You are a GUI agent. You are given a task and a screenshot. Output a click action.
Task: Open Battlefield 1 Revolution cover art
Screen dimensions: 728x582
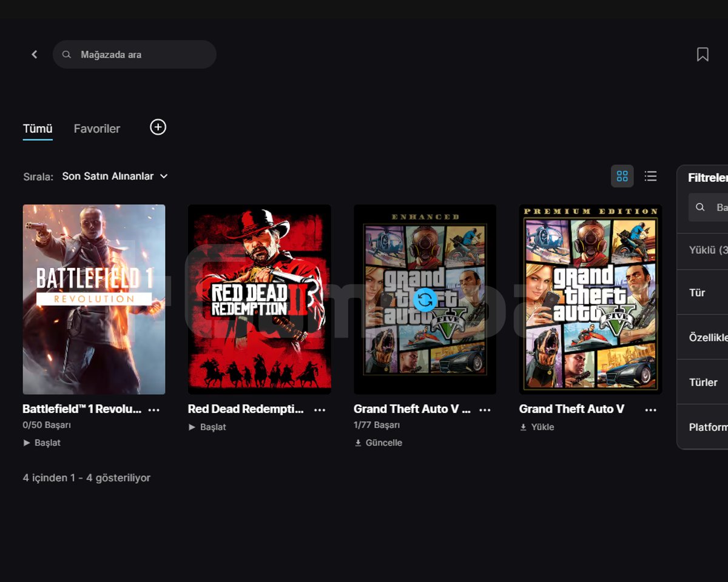pos(94,299)
